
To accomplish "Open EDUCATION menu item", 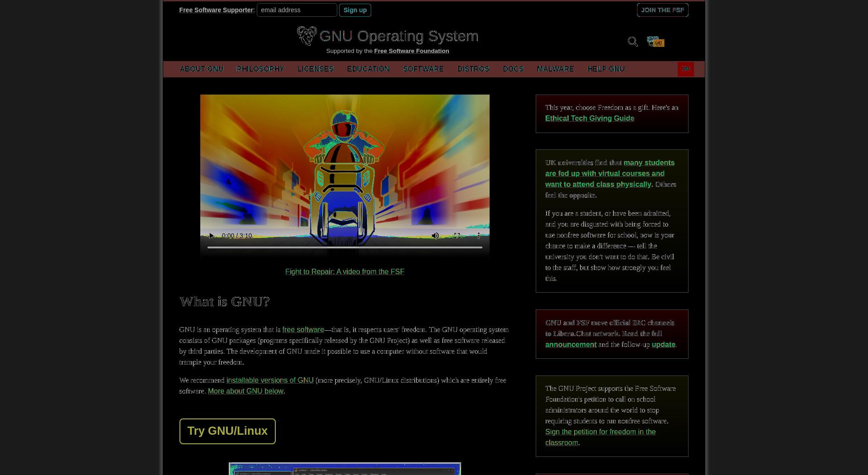I will click(368, 69).
